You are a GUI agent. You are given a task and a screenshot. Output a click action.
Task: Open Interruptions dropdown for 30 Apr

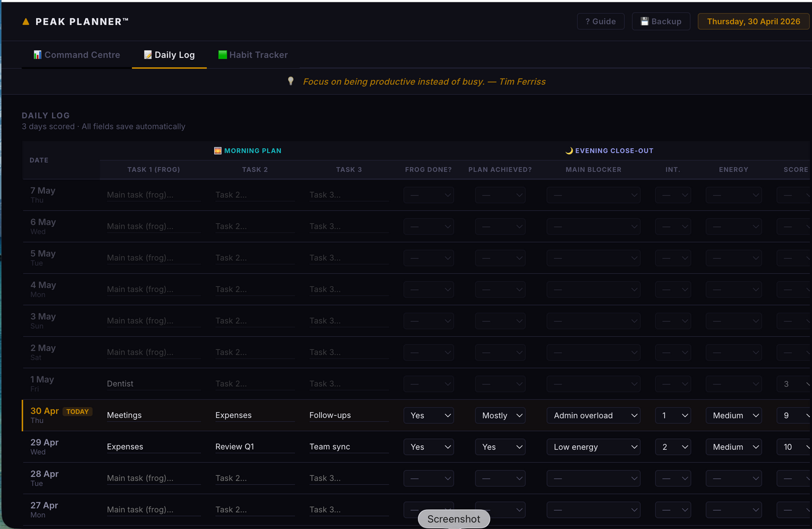pos(673,415)
